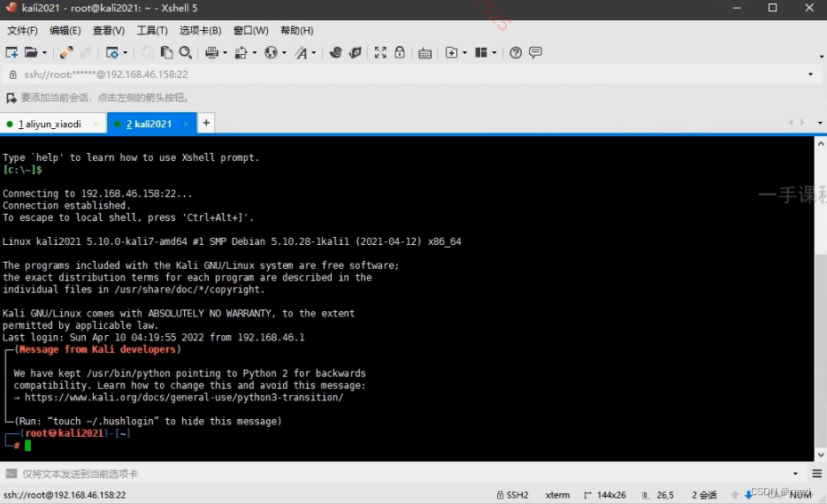Expand the file transfer dropdown arrow
Screen dimensions: 827x504
pyautogui.click(x=255, y=53)
